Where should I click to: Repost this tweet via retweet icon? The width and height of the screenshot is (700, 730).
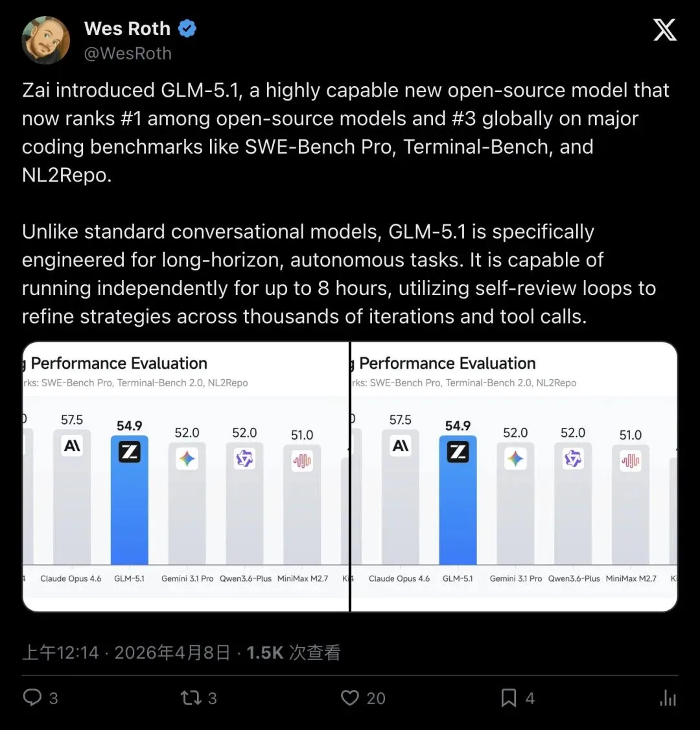(x=191, y=698)
